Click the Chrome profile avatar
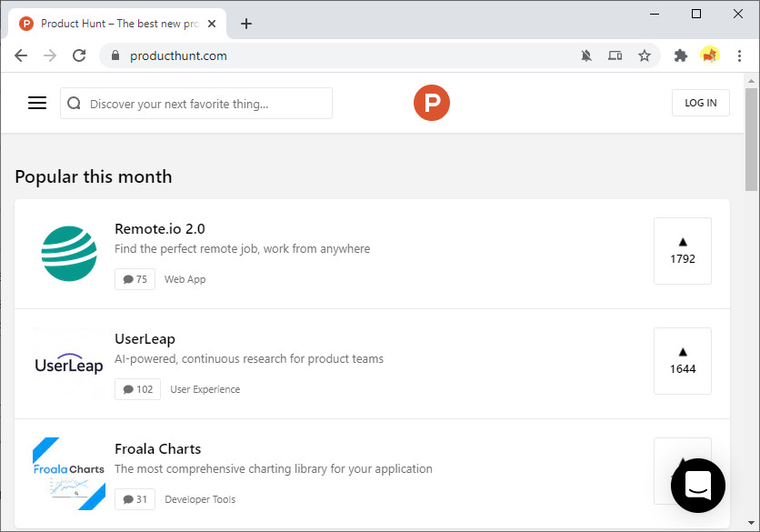The height and width of the screenshot is (532, 760). pyautogui.click(x=710, y=55)
